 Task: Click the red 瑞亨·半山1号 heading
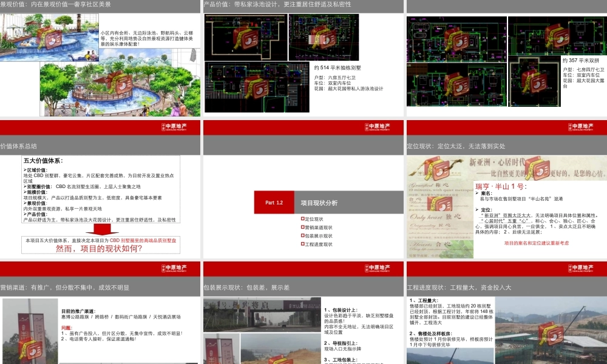pos(501,186)
